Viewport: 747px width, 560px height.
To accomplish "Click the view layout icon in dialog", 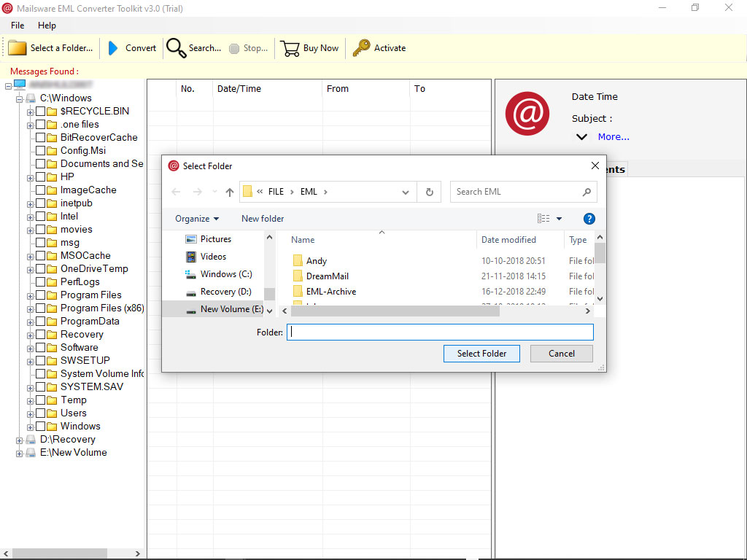I will point(543,219).
